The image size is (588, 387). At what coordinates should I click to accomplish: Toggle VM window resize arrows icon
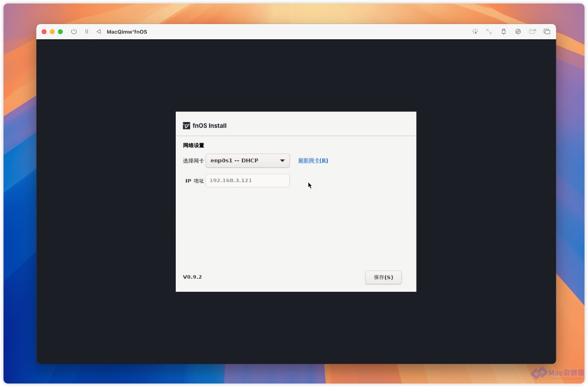[x=489, y=31]
